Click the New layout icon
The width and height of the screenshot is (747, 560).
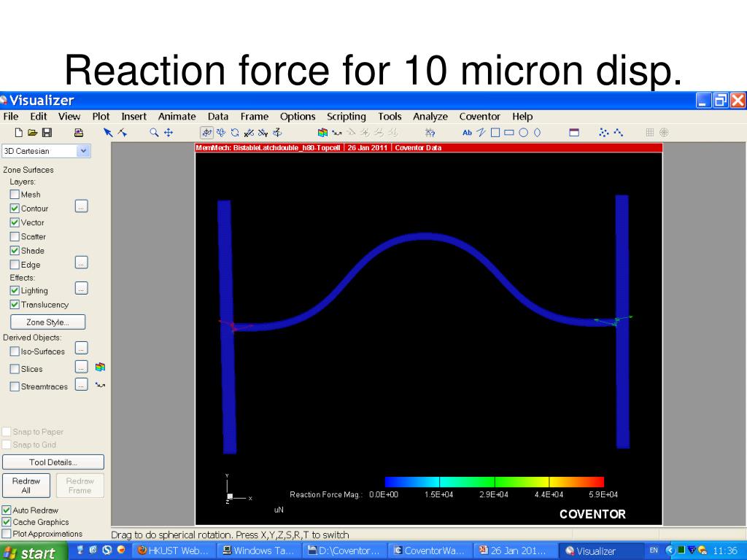click(x=18, y=133)
